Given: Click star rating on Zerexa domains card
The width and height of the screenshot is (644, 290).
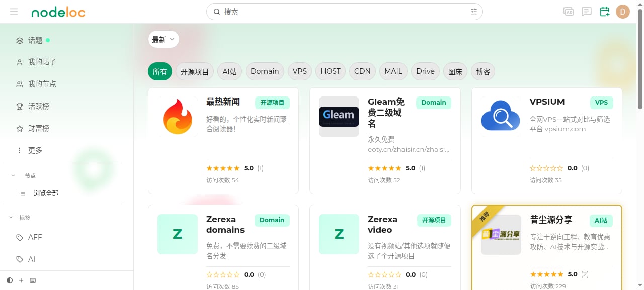Looking at the screenshot, I should (x=223, y=275).
